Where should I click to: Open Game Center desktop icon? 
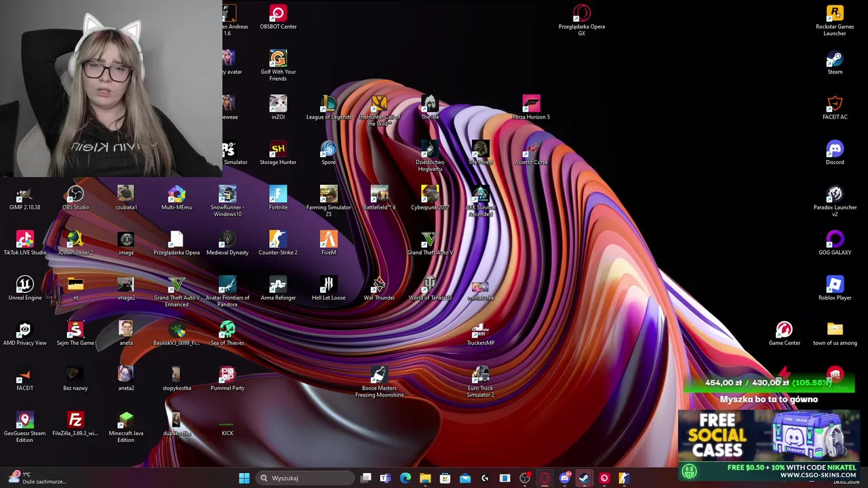(785, 334)
